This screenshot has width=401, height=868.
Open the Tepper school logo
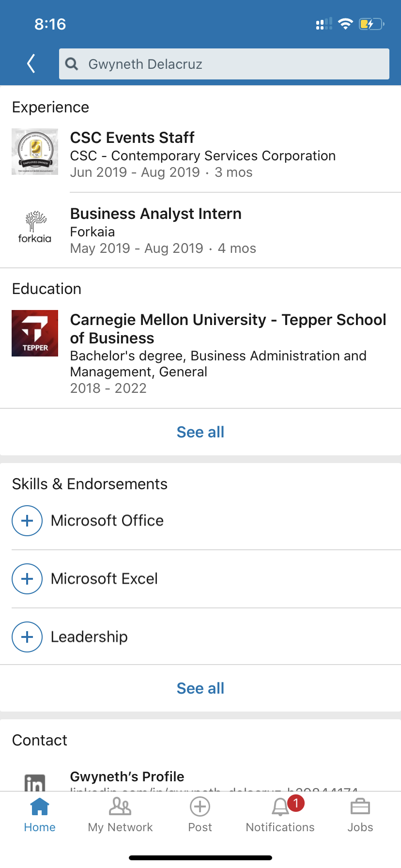pos(35,333)
